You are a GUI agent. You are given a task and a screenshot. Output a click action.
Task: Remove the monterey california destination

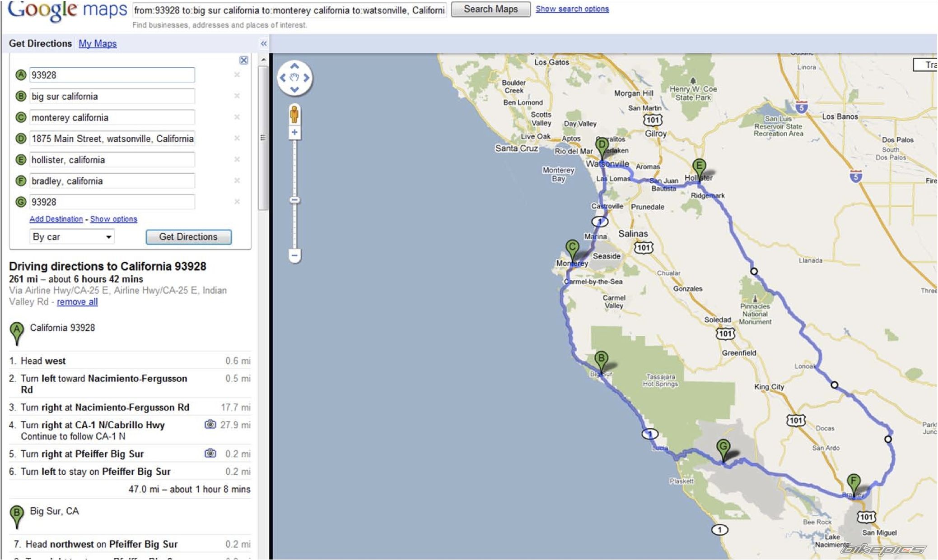[x=237, y=117]
